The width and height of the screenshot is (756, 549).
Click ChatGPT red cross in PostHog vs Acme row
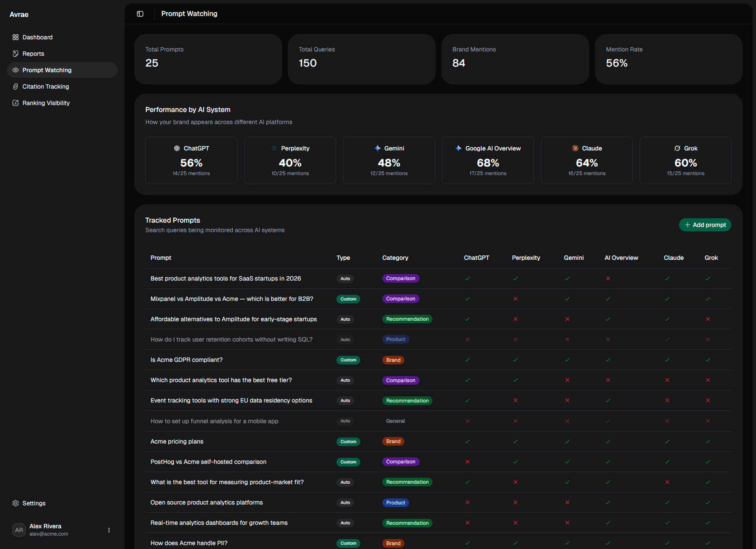point(468,462)
